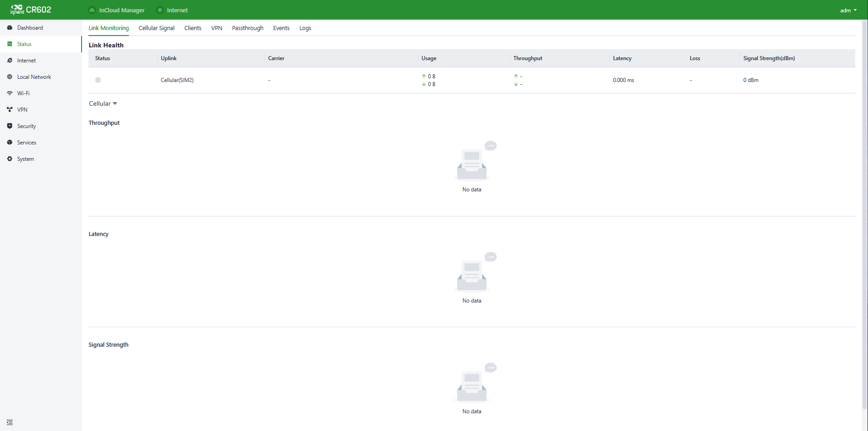Click the Local Network icon in sidebar
The height and width of the screenshot is (431, 868).
10,77
